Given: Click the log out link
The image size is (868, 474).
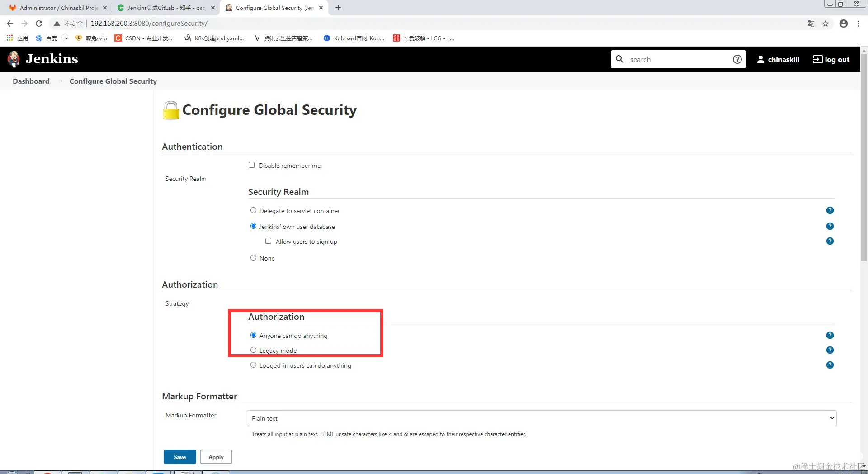Looking at the screenshot, I should pos(831,59).
